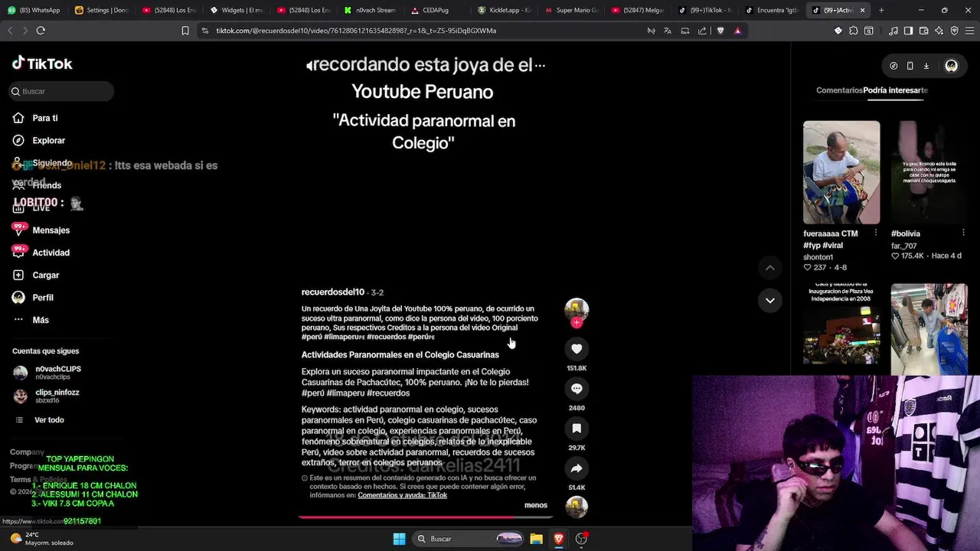Image resolution: width=980 pixels, height=551 pixels.
Task: Open comments via the speech bubble icon
Action: pyautogui.click(x=577, y=389)
